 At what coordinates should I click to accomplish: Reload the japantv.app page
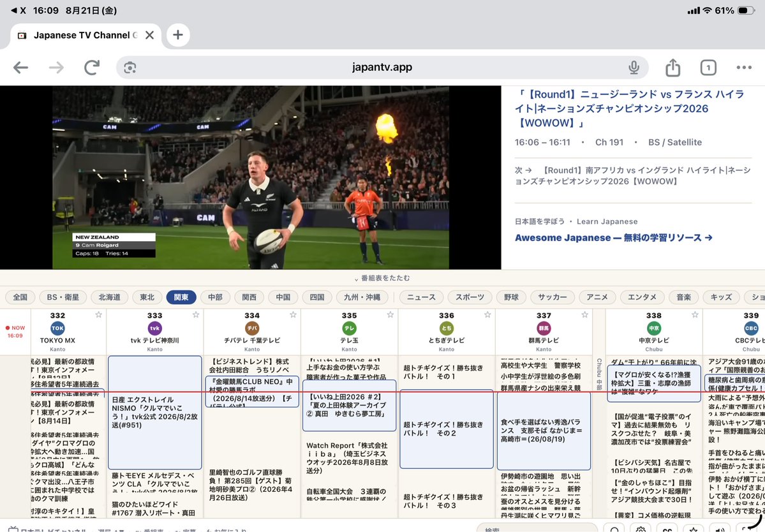pos(92,67)
